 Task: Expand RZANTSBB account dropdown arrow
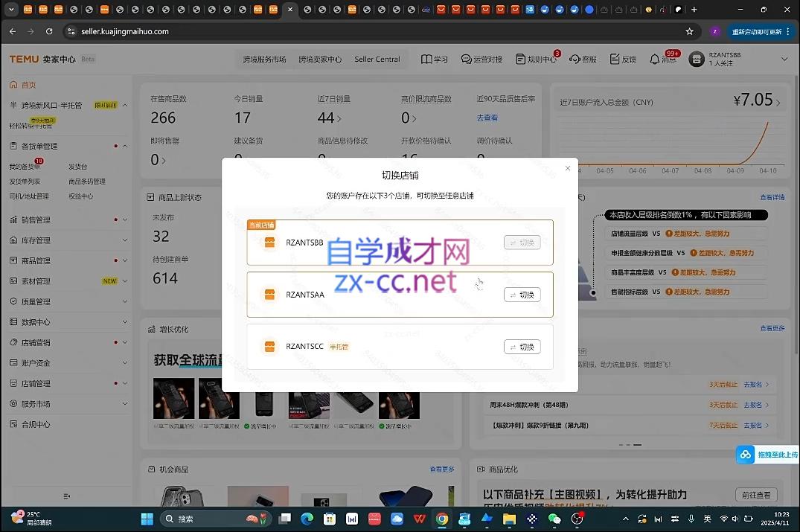pos(784,60)
